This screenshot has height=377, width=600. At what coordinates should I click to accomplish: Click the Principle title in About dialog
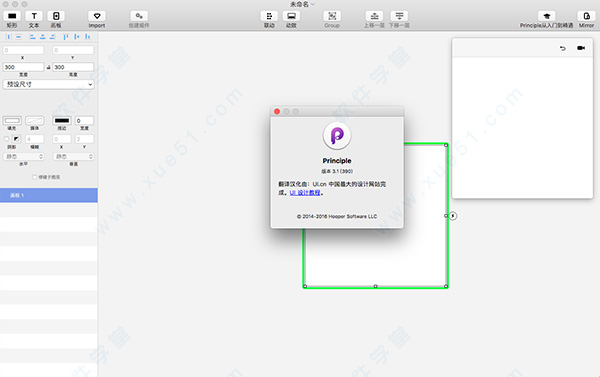pos(337,161)
